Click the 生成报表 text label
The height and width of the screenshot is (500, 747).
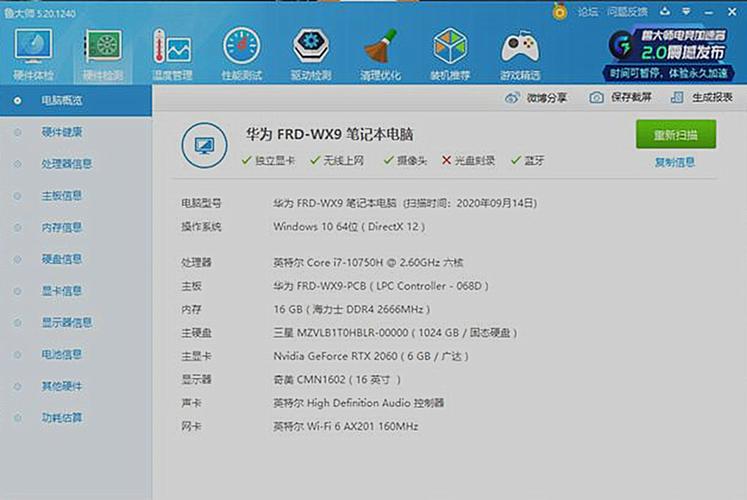(x=712, y=98)
